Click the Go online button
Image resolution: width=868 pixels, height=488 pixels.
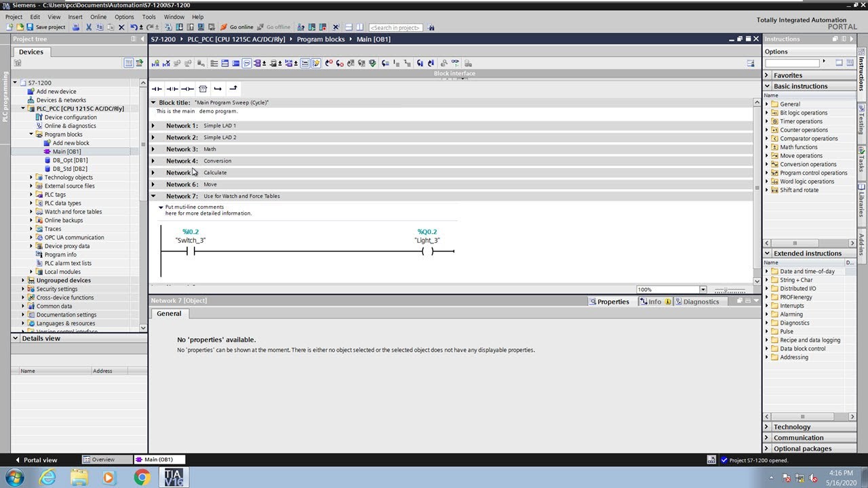pos(237,27)
